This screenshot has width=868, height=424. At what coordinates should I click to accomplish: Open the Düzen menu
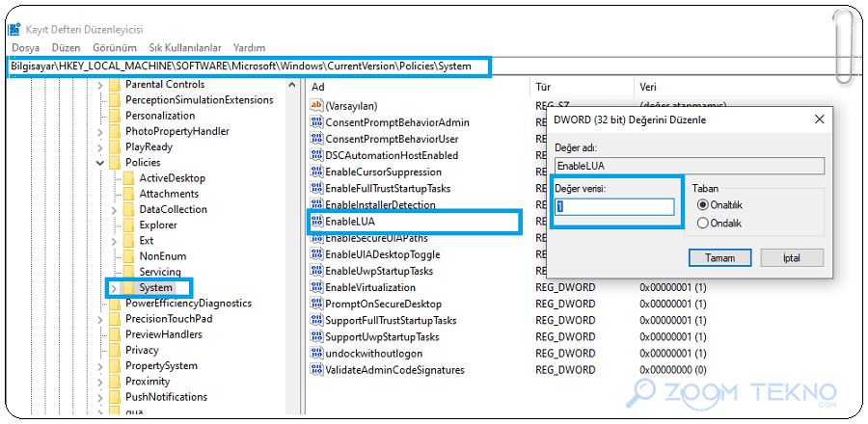[66, 48]
